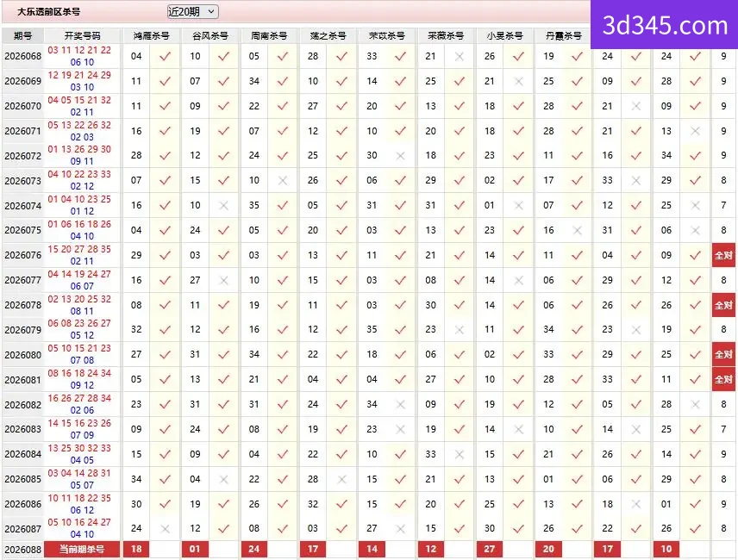
Task: Click the 丹震杀号 column header
Action: [x=563, y=35]
